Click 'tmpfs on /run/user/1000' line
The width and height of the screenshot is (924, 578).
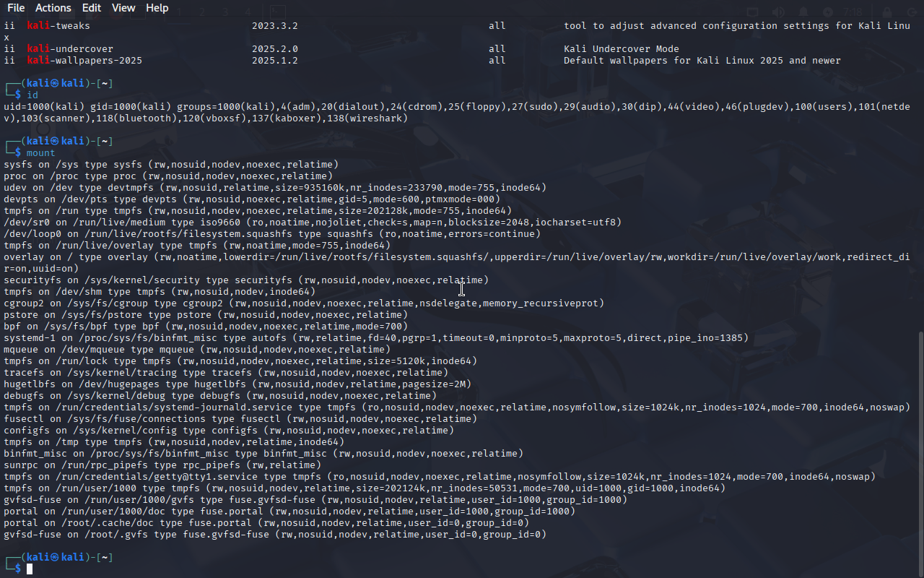coord(365,488)
